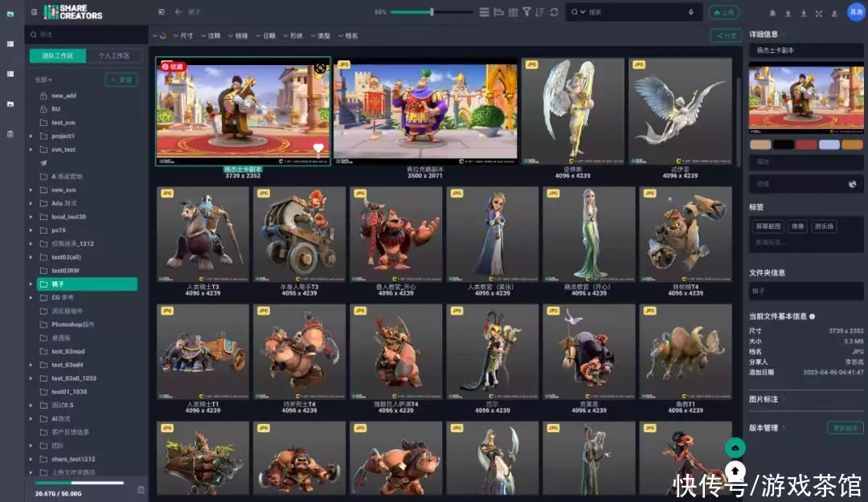
Task: Click the round green upload button above the scroll-up button
Action: tap(735, 447)
